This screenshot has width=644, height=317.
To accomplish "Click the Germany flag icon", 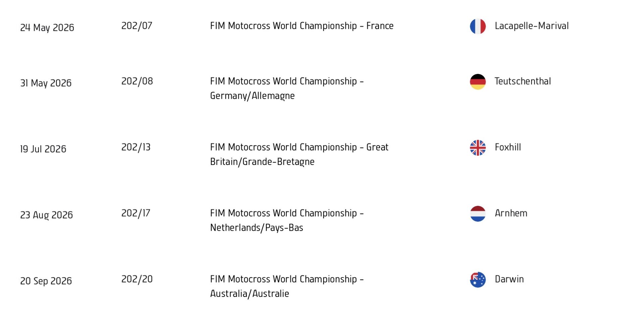I will (478, 82).
